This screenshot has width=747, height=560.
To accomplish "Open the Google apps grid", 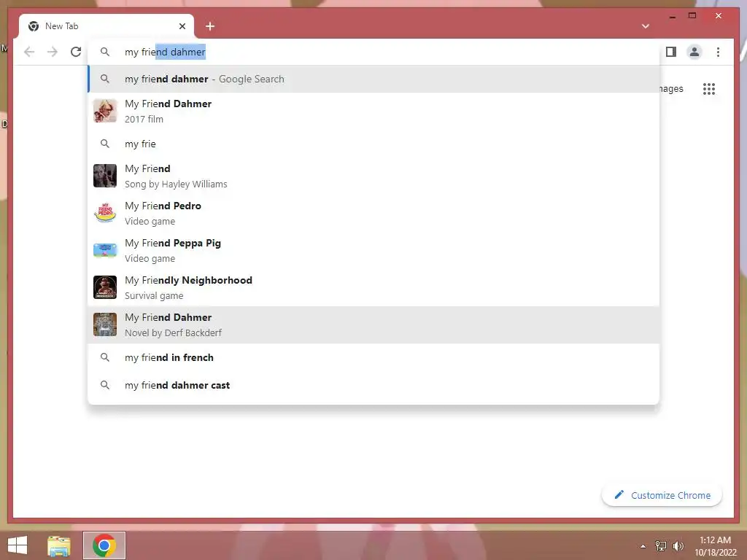I will [709, 88].
